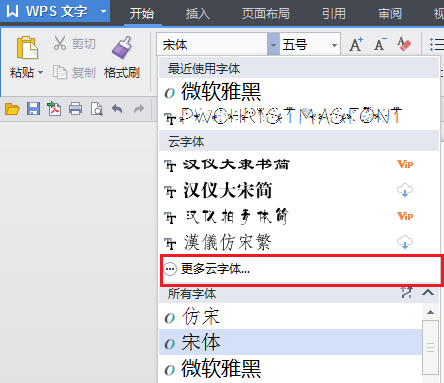Export to PDF icon

pos(54,109)
